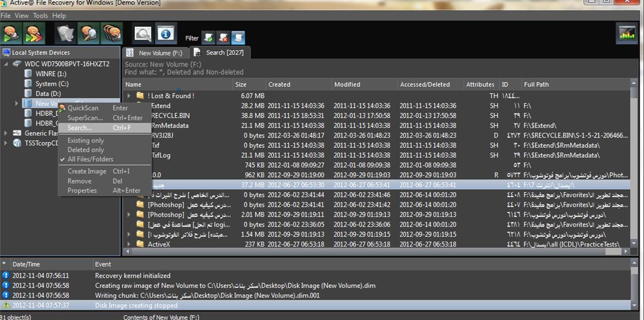Click the deleted files filter icon
The image size is (644, 320).
click(223, 38)
